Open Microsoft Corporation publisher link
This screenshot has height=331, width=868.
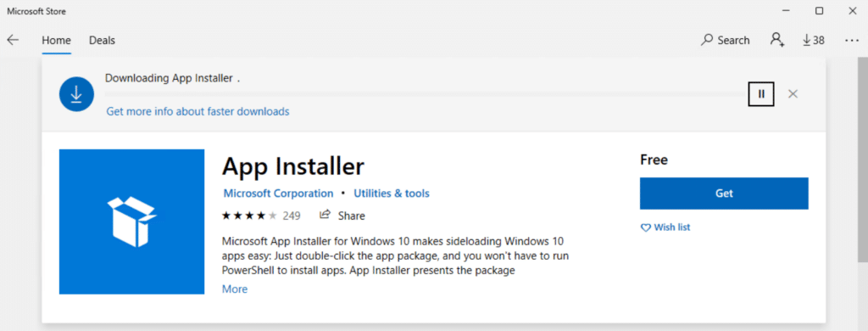pos(278,194)
